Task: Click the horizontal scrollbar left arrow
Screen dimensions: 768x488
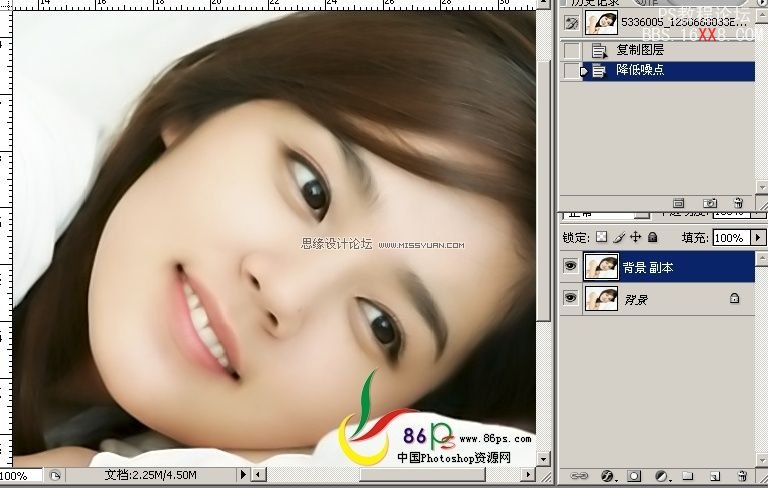Action: (x=258, y=474)
